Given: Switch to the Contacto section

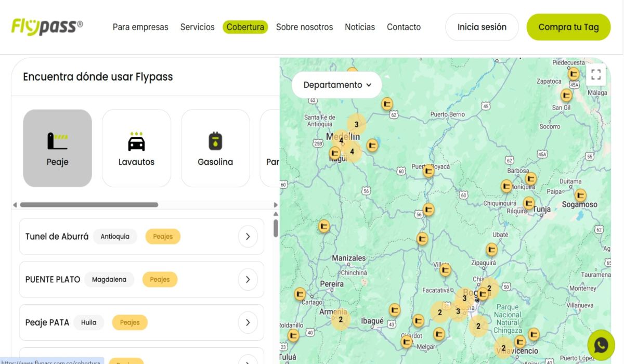Looking at the screenshot, I should (x=404, y=27).
